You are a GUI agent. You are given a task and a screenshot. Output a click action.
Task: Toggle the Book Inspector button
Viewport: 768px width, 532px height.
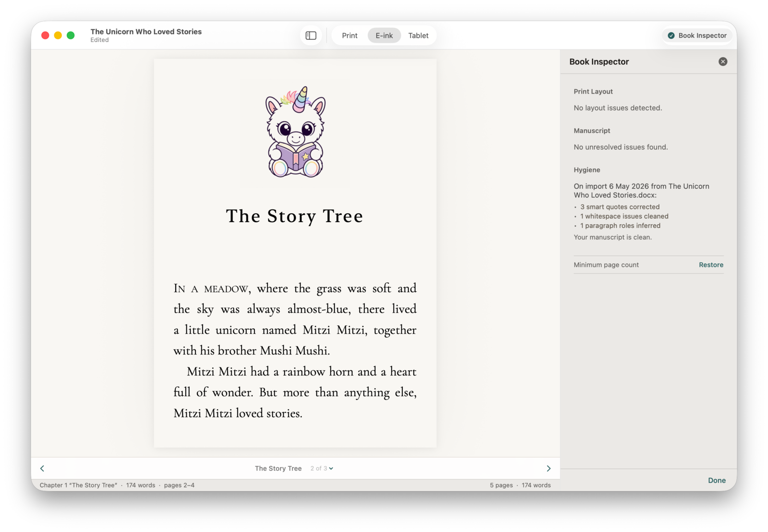coord(697,36)
